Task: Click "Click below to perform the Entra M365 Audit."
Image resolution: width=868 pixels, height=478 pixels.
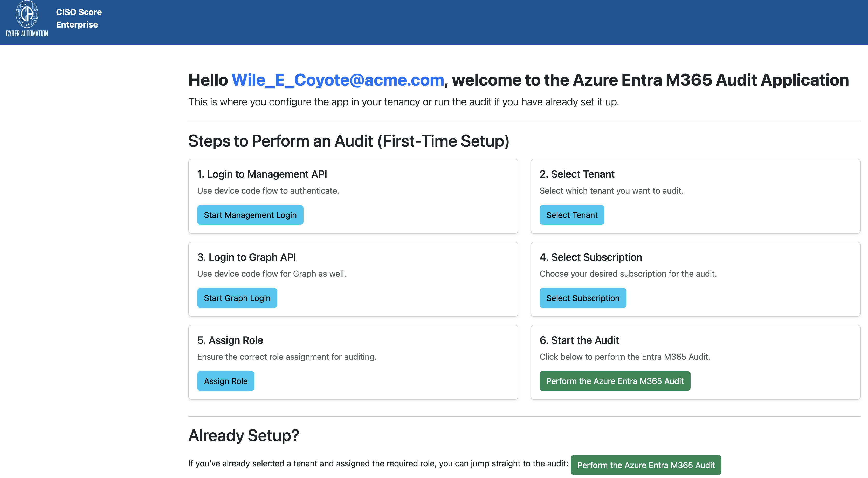Action: click(x=624, y=357)
